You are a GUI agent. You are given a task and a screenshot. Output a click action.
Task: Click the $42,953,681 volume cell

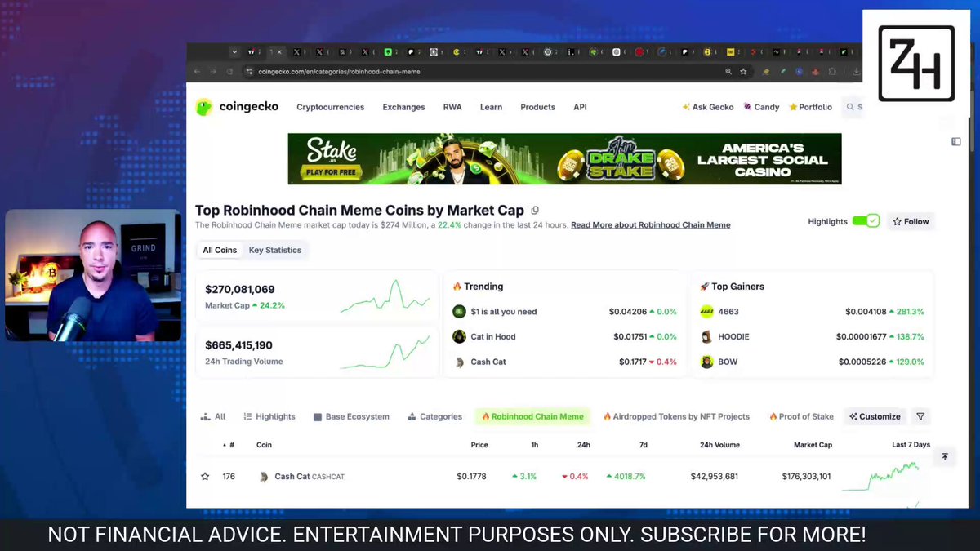(x=715, y=477)
